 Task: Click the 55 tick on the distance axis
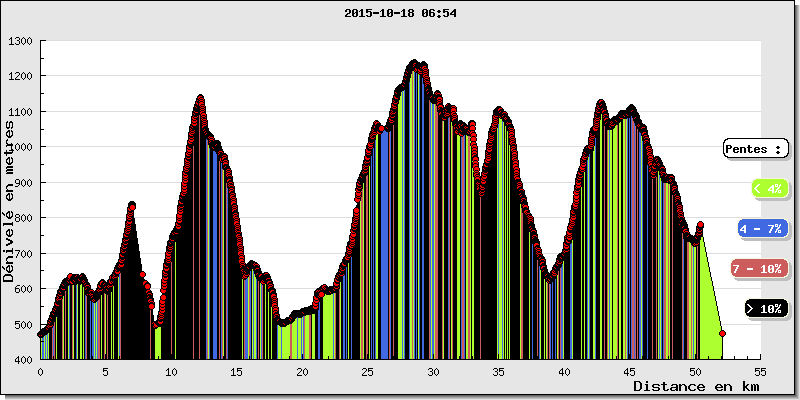pyautogui.click(x=761, y=372)
